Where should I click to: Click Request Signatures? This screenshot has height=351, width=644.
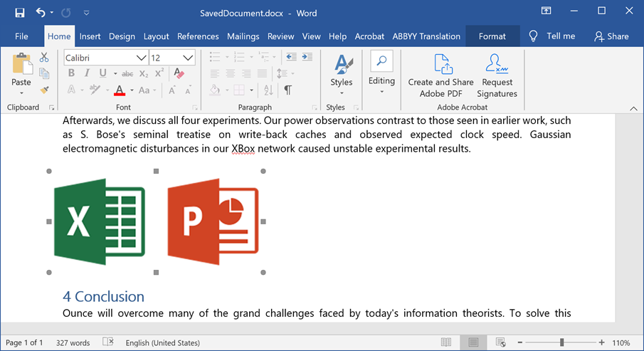(497, 75)
